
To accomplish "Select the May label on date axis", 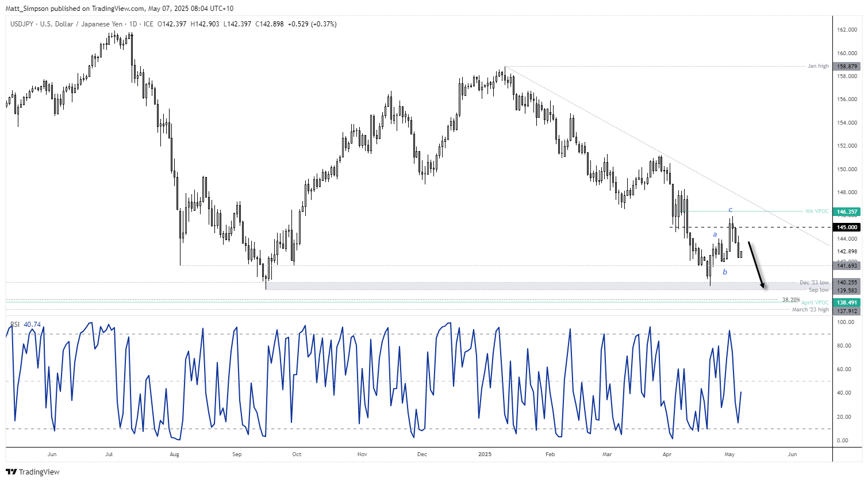I will (x=729, y=454).
